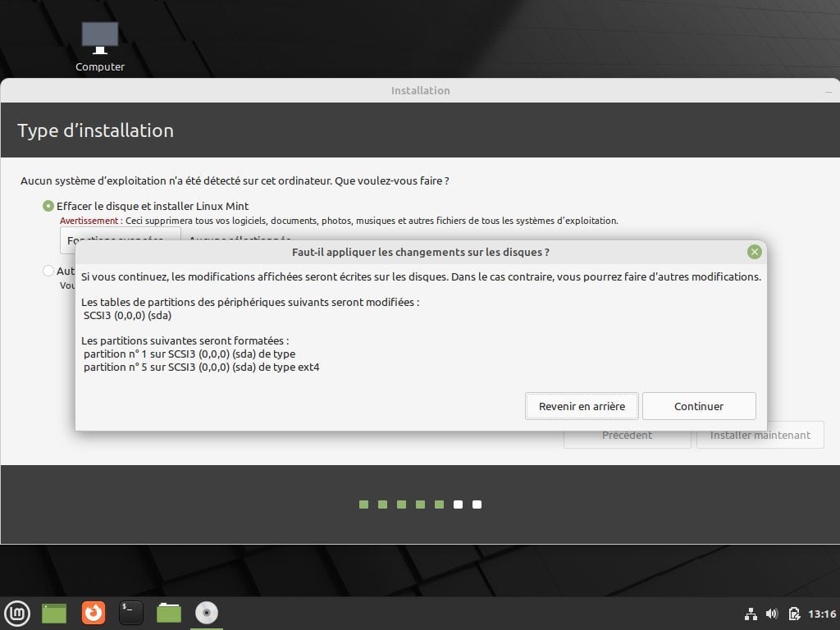Open the Linux Mint start menu
Image resolution: width=840 pixels, height=630 pixels.
(x=17, y=613)
